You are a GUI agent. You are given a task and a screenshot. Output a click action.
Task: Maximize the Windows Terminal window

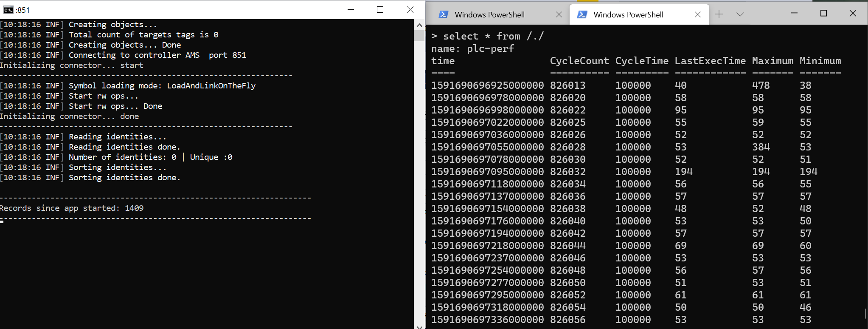pyautogui.click(x=824, y=13)
